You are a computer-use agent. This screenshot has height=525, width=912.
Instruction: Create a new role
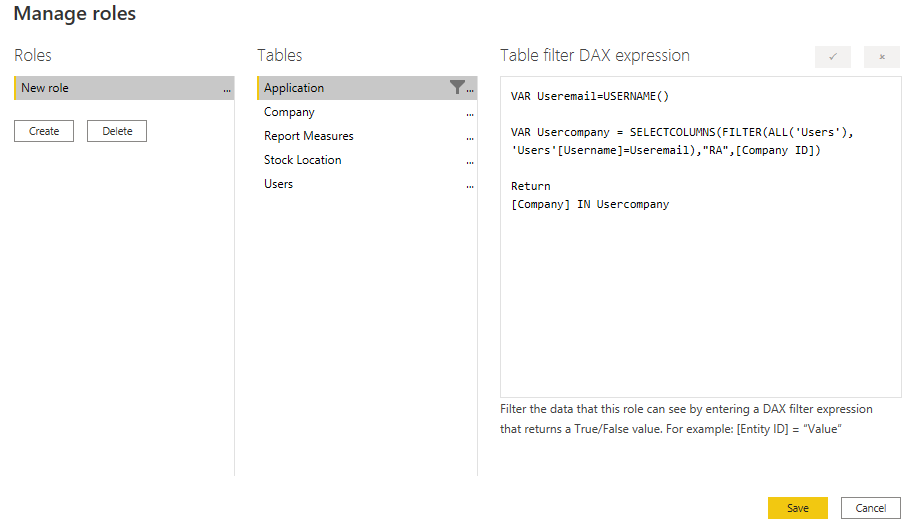44,131
